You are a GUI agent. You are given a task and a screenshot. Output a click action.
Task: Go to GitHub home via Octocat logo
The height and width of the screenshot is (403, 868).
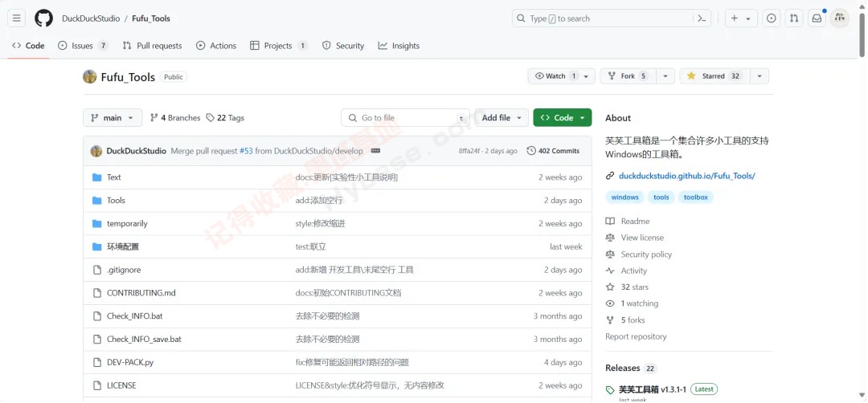tap(43, 18)
